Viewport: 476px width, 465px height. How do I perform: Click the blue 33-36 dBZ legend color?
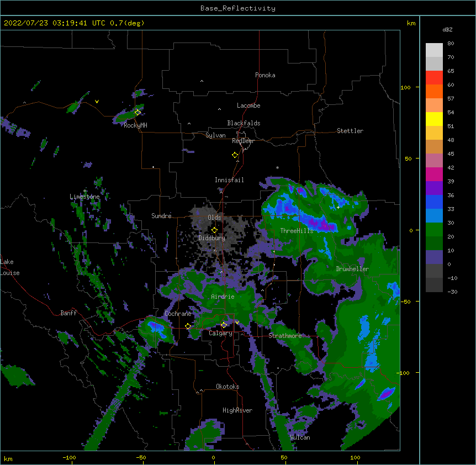click(x=434, y=202)
